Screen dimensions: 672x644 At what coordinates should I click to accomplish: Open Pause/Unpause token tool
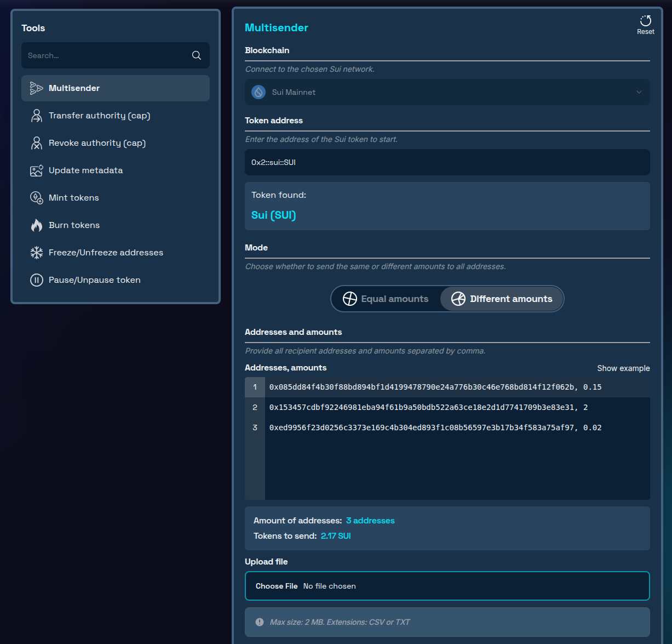click(x=116, y=280)
